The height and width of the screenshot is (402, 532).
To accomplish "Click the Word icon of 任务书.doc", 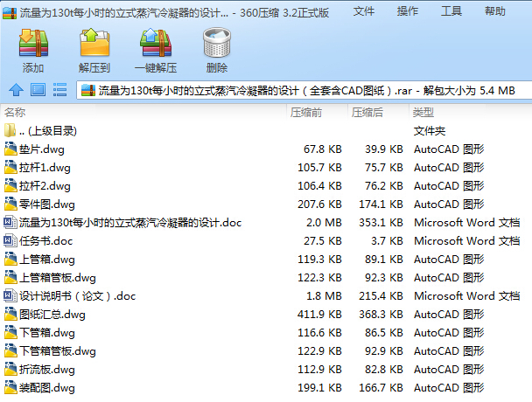I will [x=10, y=240].
